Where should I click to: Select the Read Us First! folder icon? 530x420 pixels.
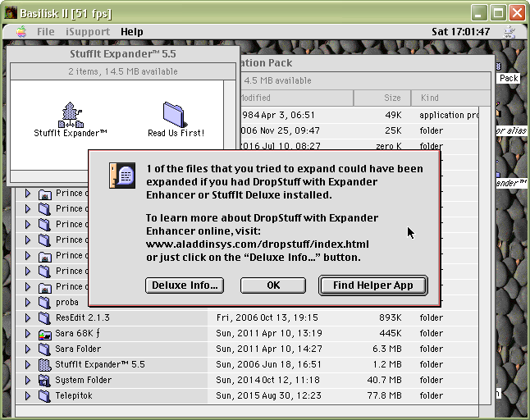175,115
